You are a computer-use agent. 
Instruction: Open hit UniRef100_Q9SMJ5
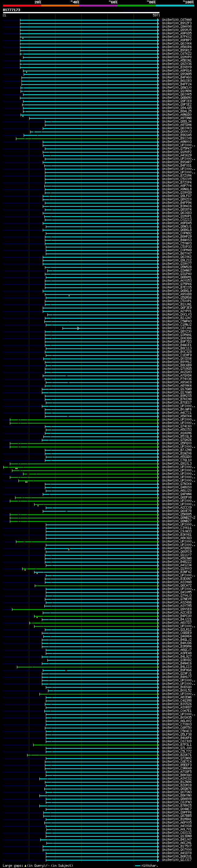tap(176, 30)
